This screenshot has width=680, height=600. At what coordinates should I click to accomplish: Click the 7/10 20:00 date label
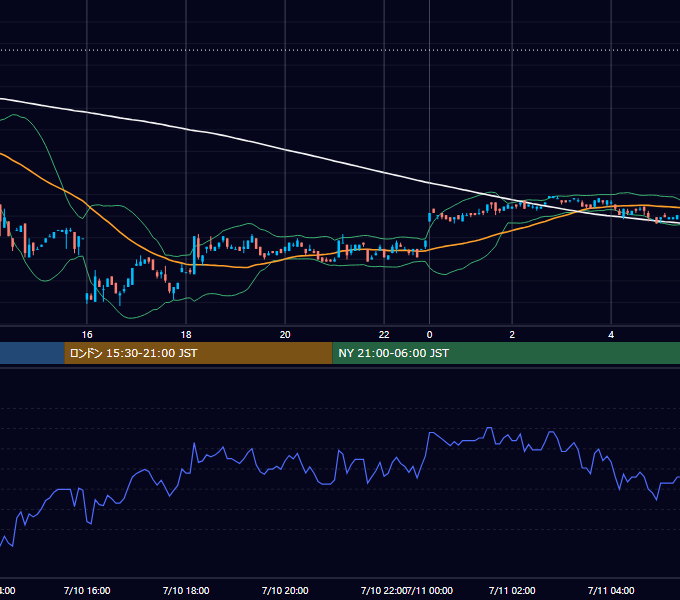click(x=285, y=590)
